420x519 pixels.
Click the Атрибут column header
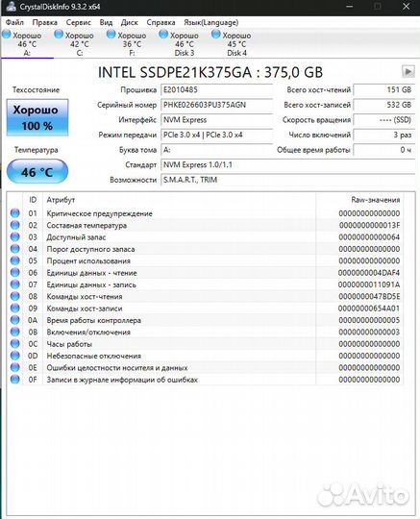pos(179,200)
